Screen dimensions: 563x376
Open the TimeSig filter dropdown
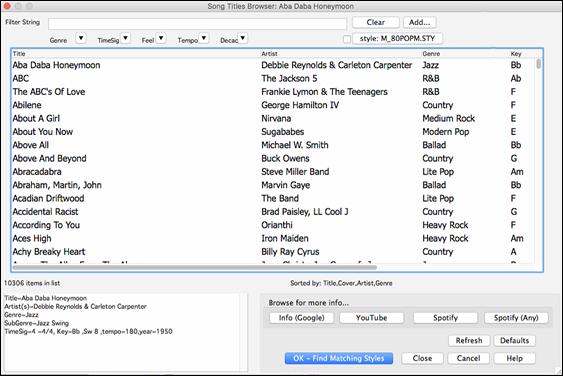click(125, 38)
